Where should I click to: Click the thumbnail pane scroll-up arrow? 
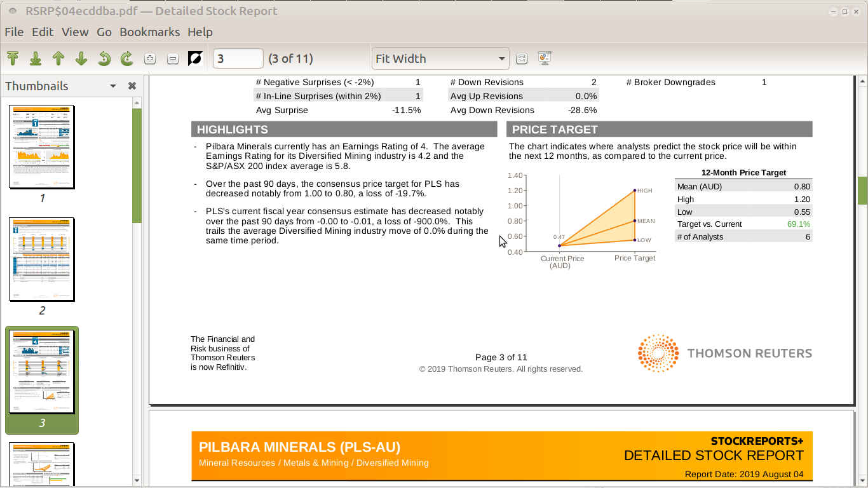137,102
